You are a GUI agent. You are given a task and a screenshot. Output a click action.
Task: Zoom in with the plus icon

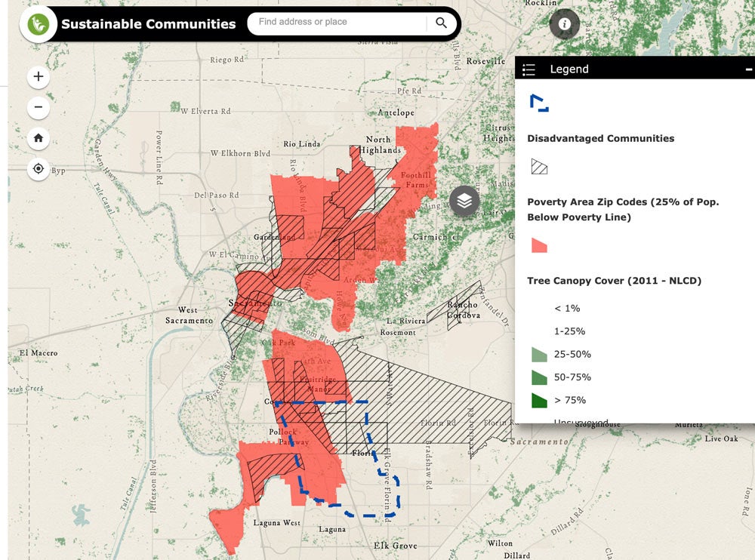click(x=38, y=76)
